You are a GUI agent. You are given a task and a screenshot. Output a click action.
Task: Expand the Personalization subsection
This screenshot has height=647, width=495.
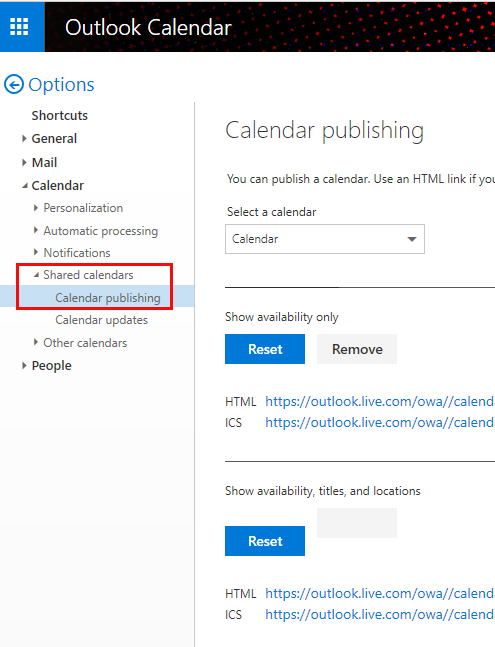(x=36, y=208)
